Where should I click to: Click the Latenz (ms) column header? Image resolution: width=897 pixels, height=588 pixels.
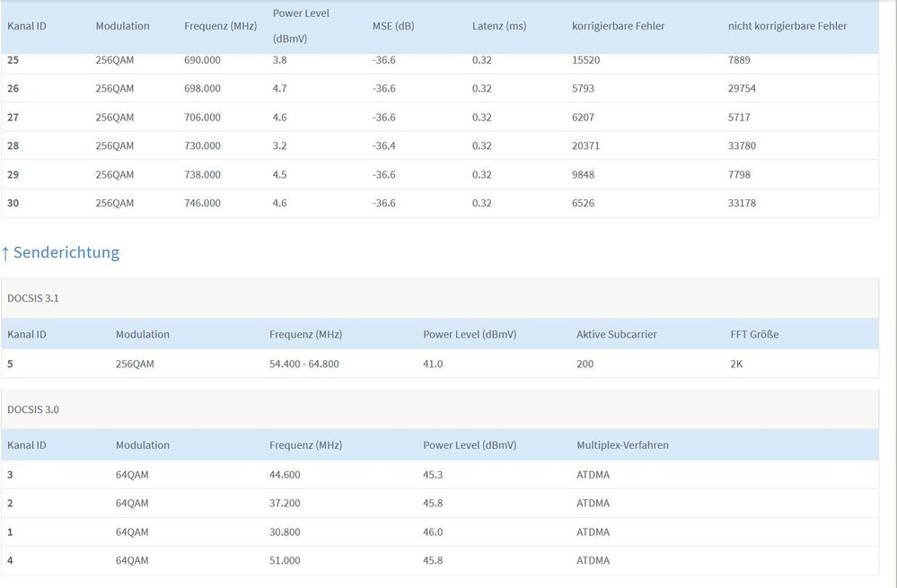pos(499,26)
